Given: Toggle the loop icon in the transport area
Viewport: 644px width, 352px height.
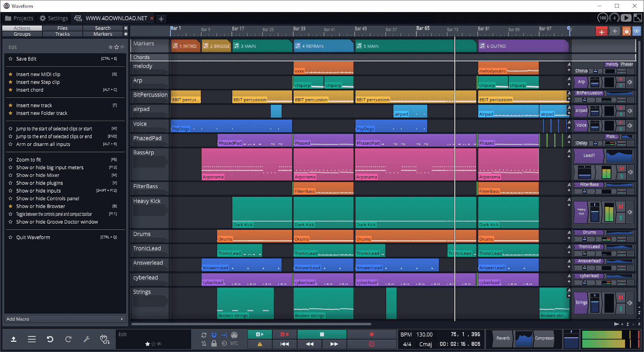Looking at the screenshot, I should click(x=204, y=335).
